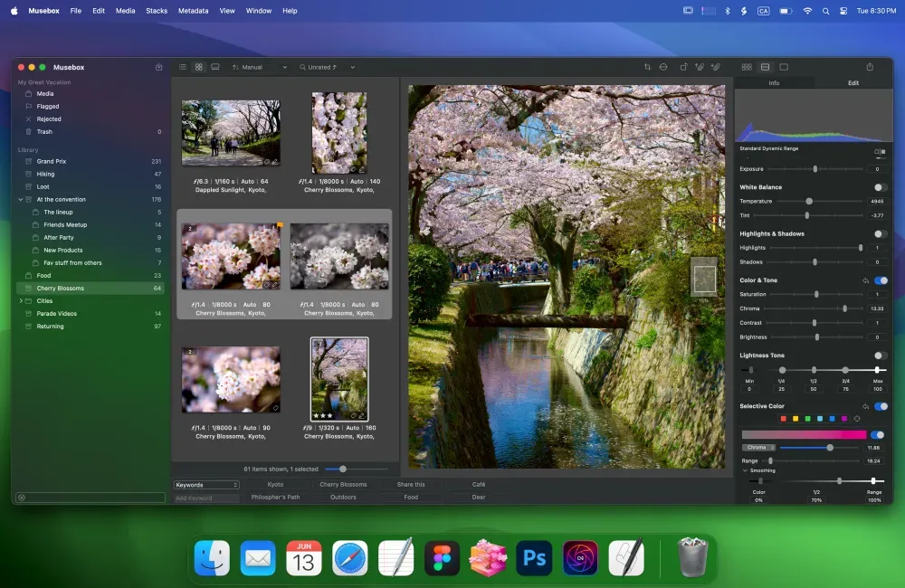This screenshot has height=588, width=905.
Task: Click the Philosopher's Path keyword tag
Action: click(x=275, y=497)
